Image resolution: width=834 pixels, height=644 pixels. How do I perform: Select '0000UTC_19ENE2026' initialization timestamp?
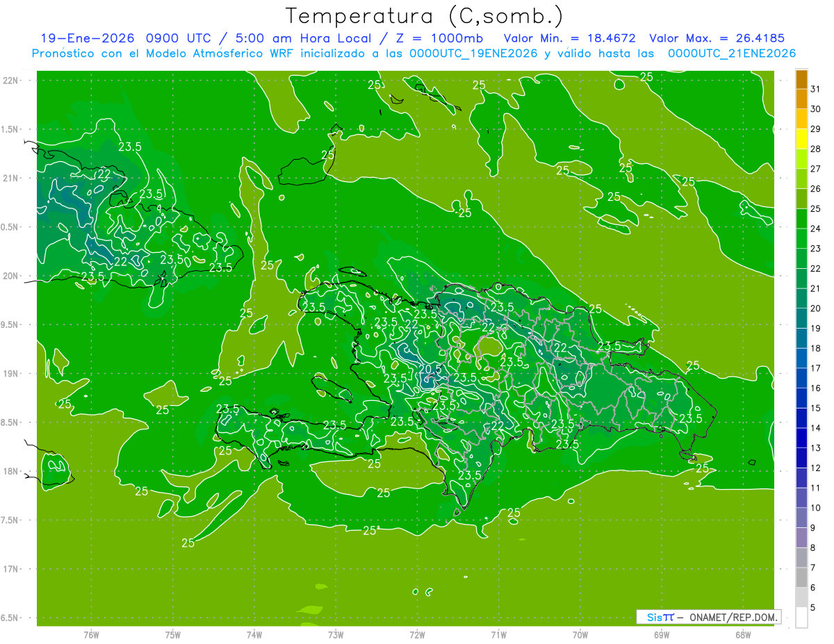tap(473, 53)
